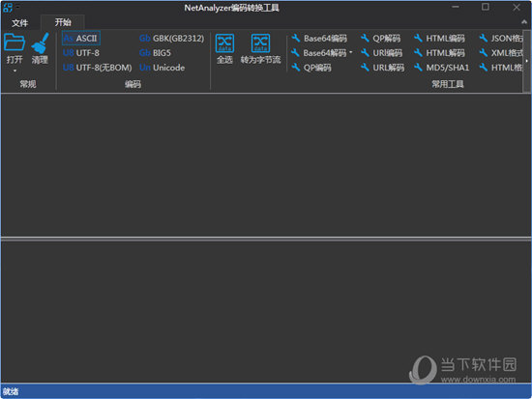The width and height of the screenshot is (532, 399).
Task: Run JSON格式 formatting tool
Action: tap(501, 39)
